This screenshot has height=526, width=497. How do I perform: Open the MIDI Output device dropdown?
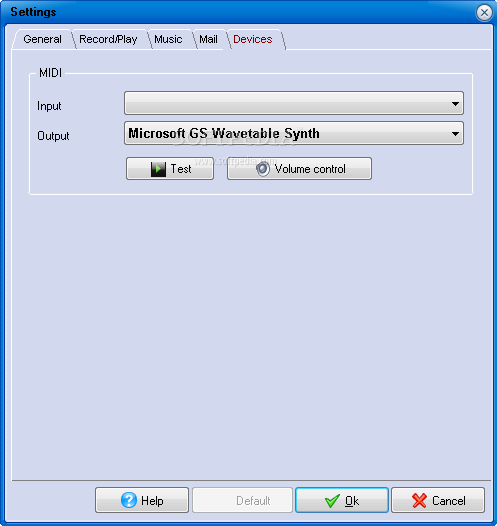point(294,133)
